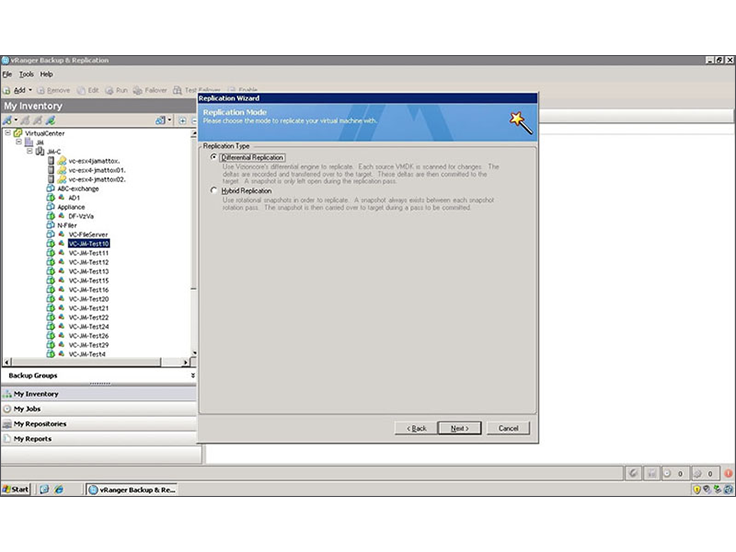Select ABC-exchange resource pool
Screen dimensions: 736x552
(x=78, y=188)
